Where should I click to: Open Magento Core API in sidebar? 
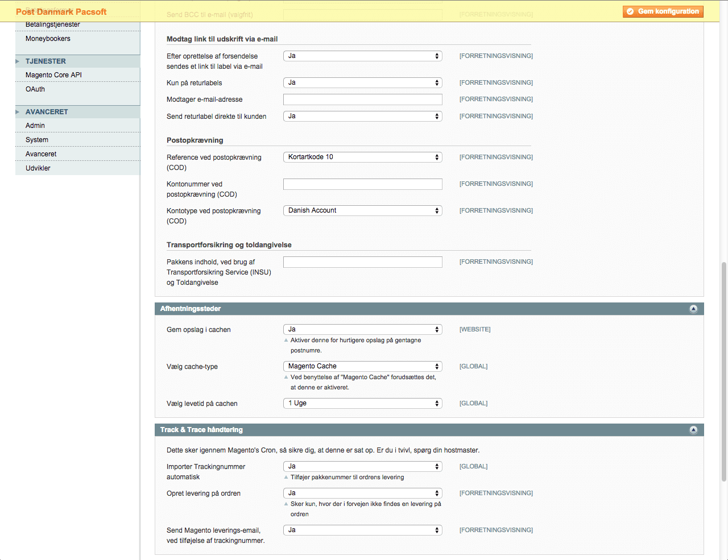[53, 75]
